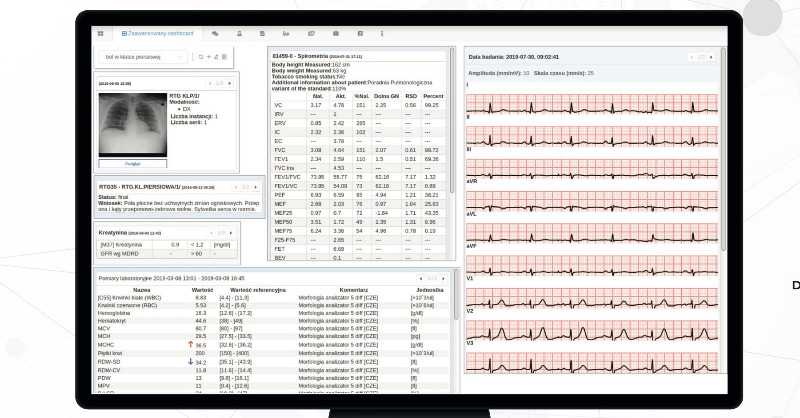Click the Percent column header in Spirometria
This screenshot has width=800, height=418.
433,96
